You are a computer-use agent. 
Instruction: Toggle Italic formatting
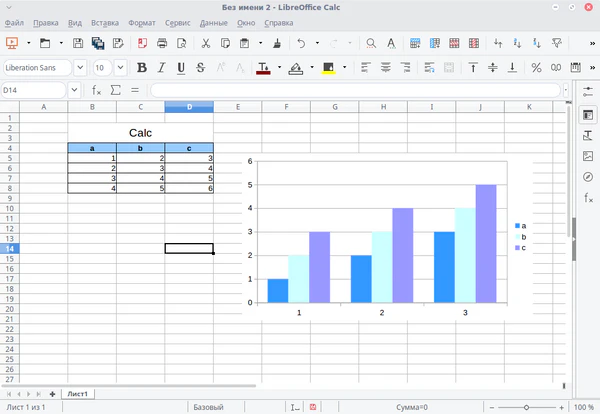point(161,67)
